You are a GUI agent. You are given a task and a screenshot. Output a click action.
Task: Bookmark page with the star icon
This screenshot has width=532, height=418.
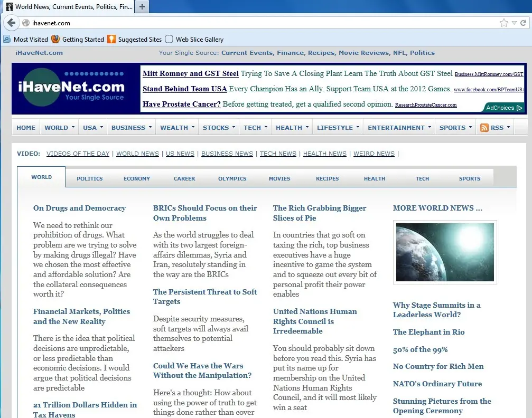[x=504, y=23]
